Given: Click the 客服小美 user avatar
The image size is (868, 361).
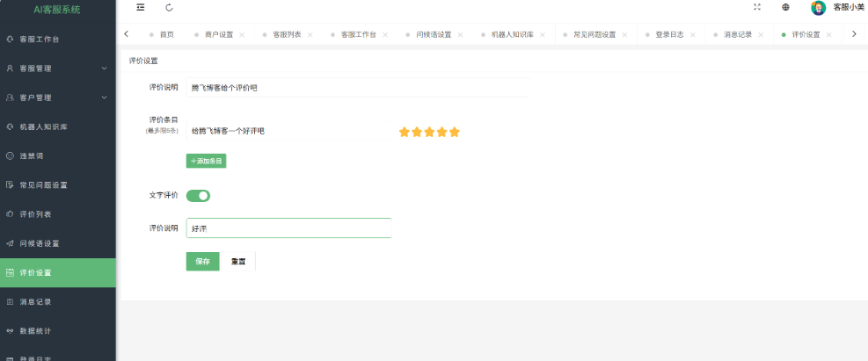Looking at the screenshot, I should coord(818,8).
